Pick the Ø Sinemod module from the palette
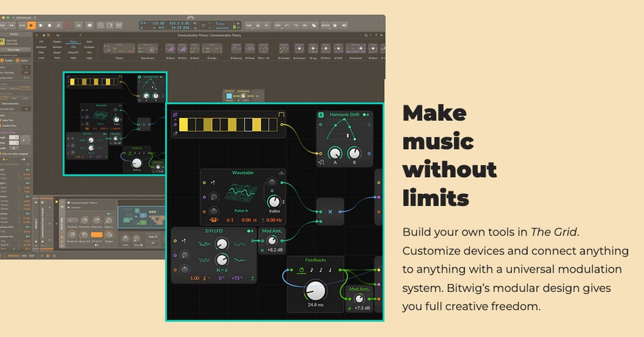This screenshot has height=337, width=644. coord(356,50)
